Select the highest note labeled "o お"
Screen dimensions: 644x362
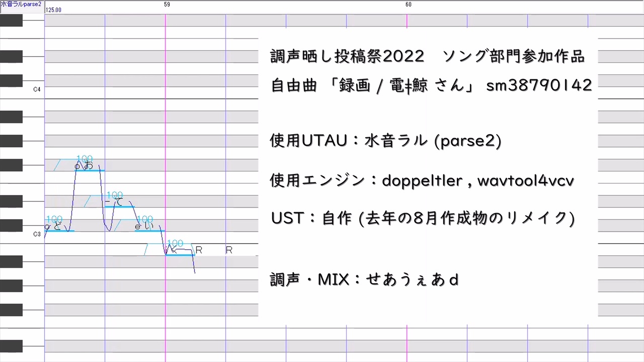click(90, 170)
